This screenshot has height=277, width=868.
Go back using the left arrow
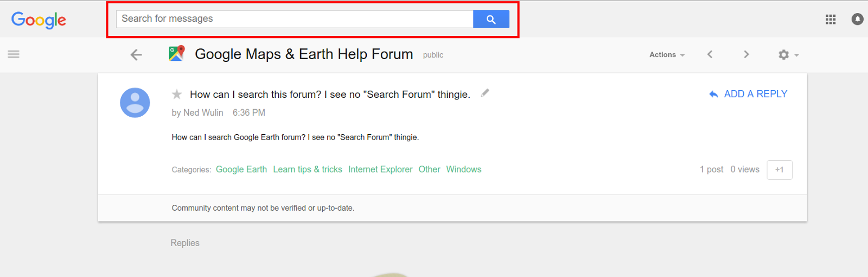tap(136, 54)
